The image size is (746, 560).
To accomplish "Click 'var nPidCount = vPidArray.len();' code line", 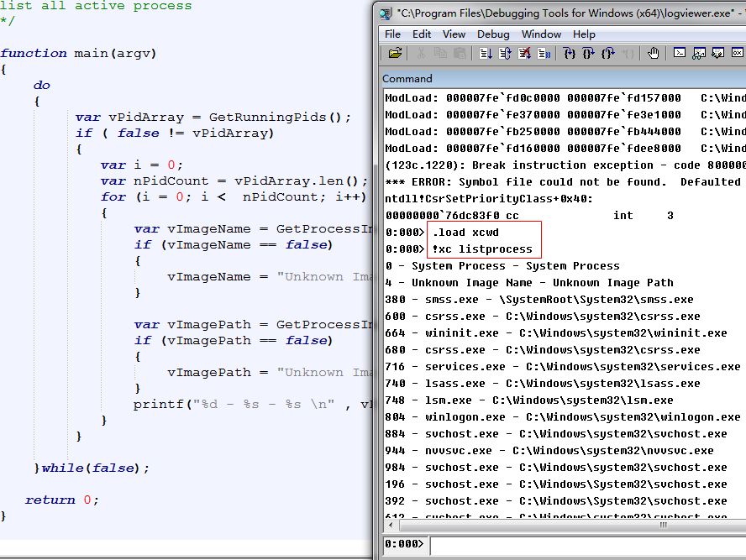I will click(x=234, y=181).
